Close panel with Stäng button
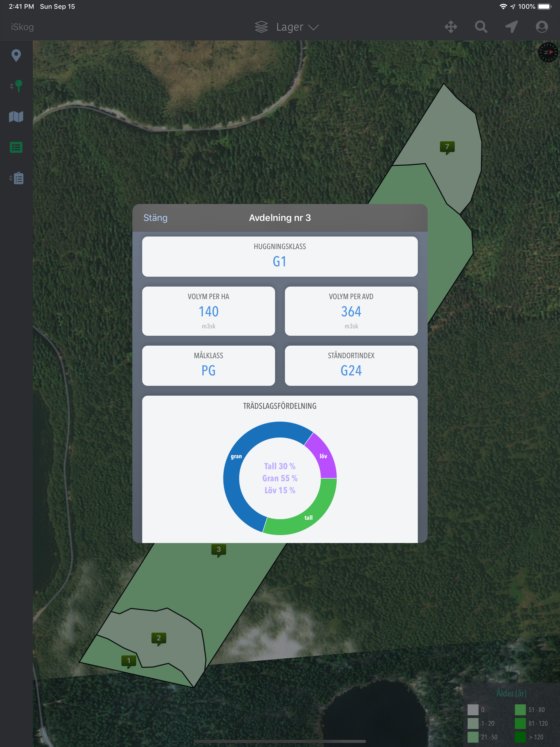The image size is (560, 747). (x=155, y=218)
